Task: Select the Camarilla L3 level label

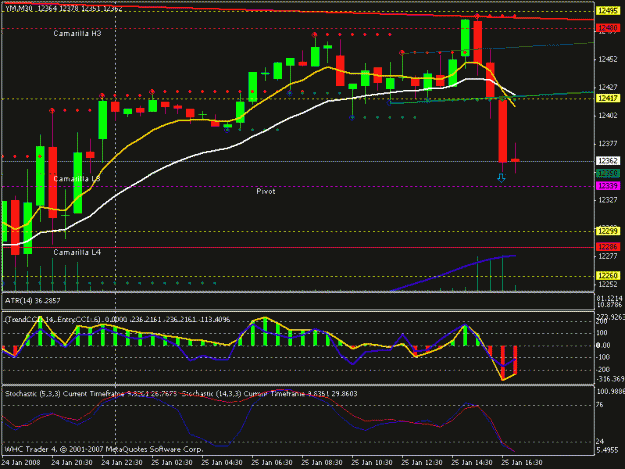Action: 77,179
